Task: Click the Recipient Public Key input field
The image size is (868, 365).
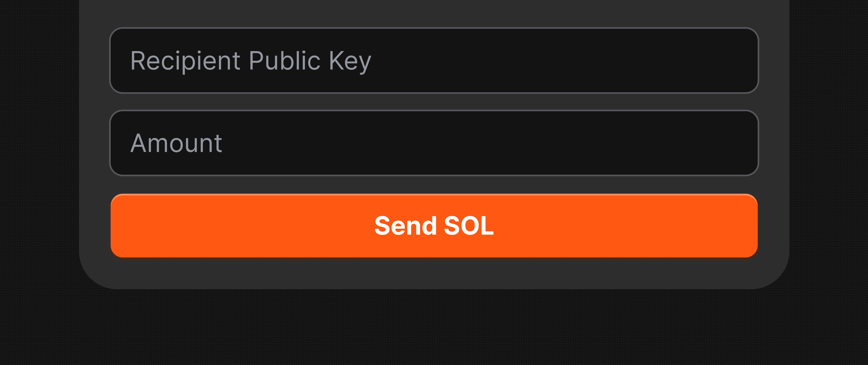Action: [434, 60]
